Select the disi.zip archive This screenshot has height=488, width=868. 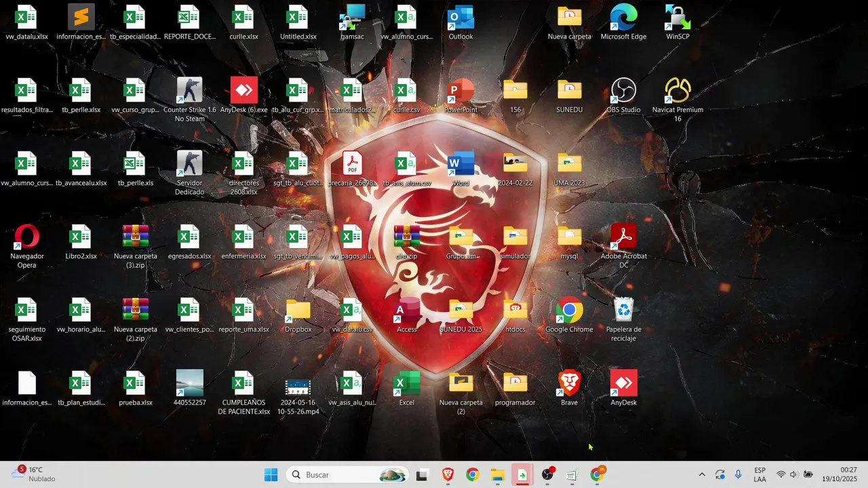click(x=406, y=242)
